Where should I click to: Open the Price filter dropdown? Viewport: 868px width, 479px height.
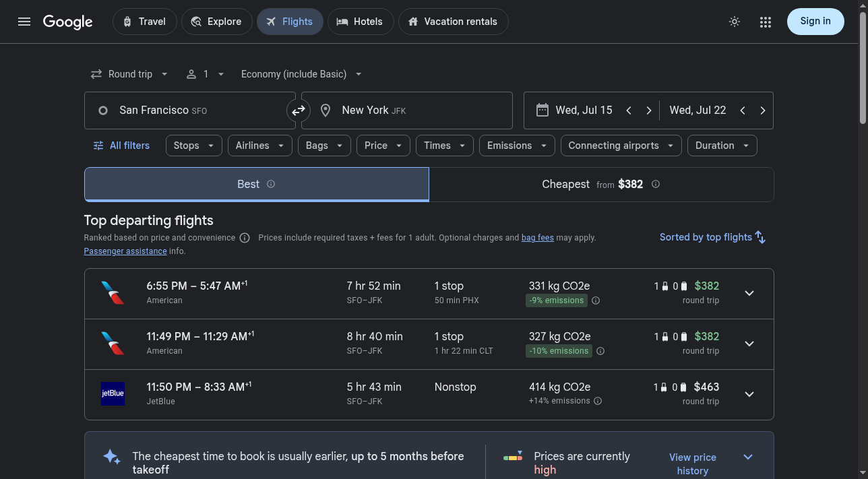click(383, 146)
